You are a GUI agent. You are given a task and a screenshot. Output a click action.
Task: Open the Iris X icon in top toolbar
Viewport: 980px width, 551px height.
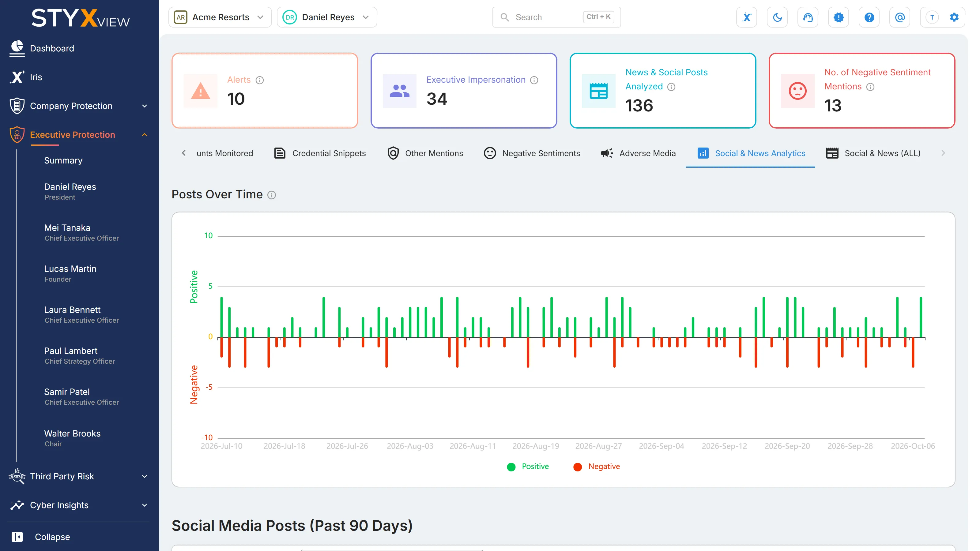click(746, 17)
